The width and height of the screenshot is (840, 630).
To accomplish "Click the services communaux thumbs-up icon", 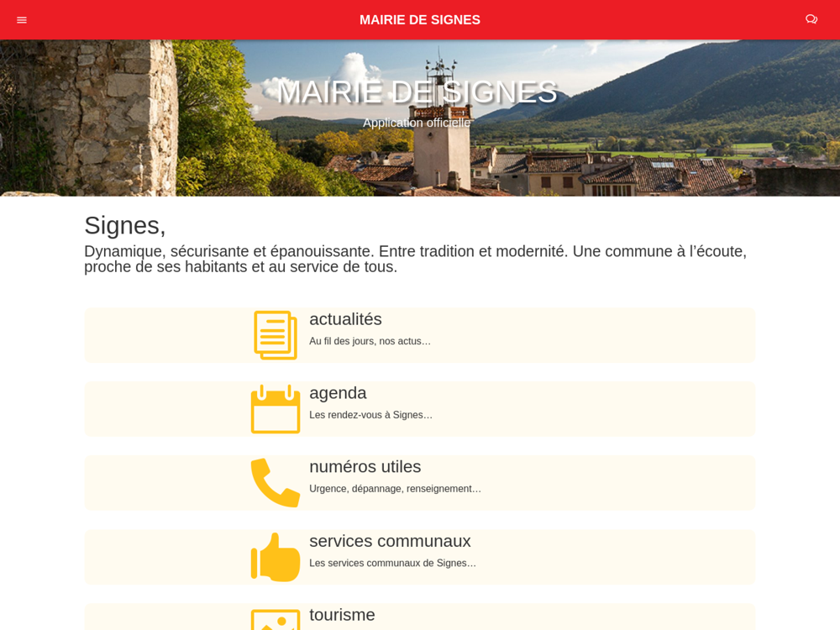I will point(276,557).
